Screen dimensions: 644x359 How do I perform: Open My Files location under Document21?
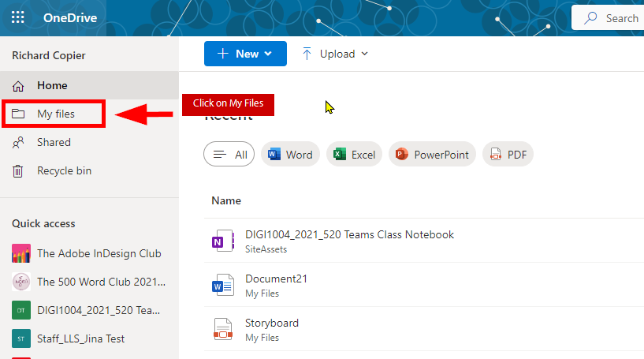point(262,294)
